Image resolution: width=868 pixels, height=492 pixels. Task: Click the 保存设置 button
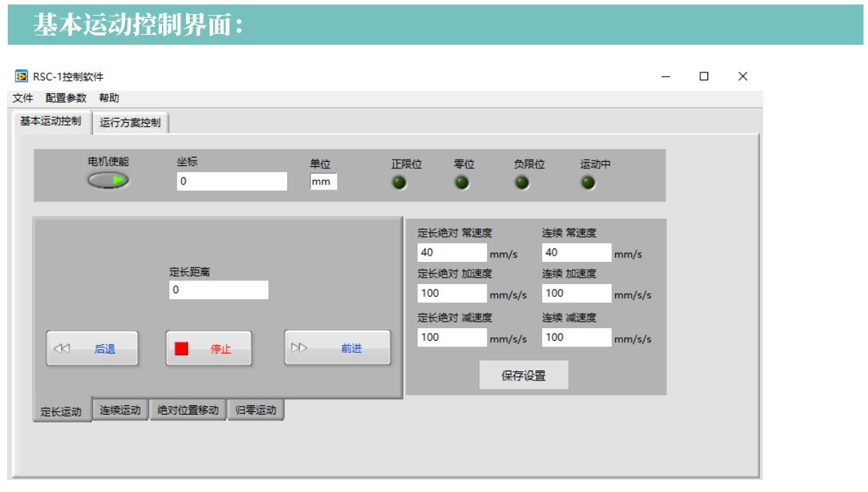[523, 376]
